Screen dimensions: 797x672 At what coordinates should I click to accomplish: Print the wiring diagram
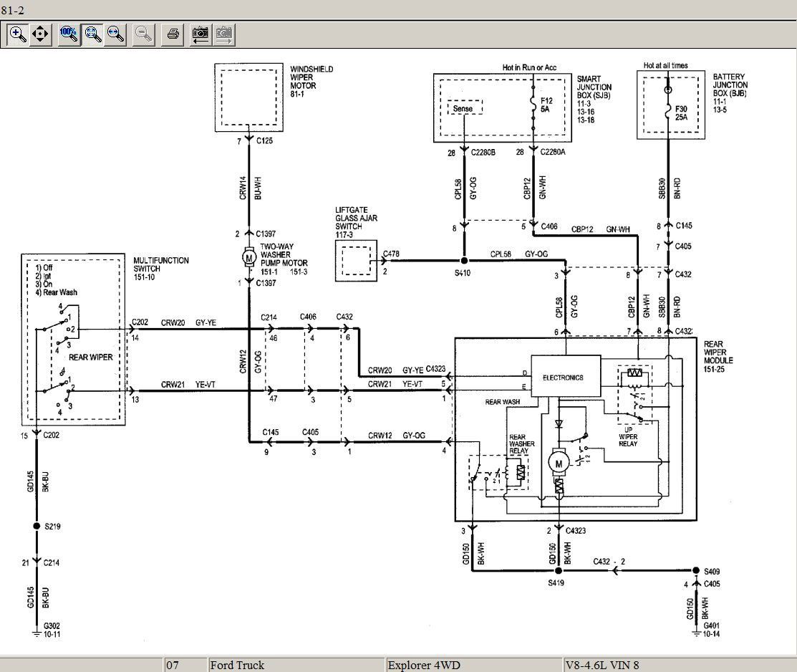(x=173, y=34)
